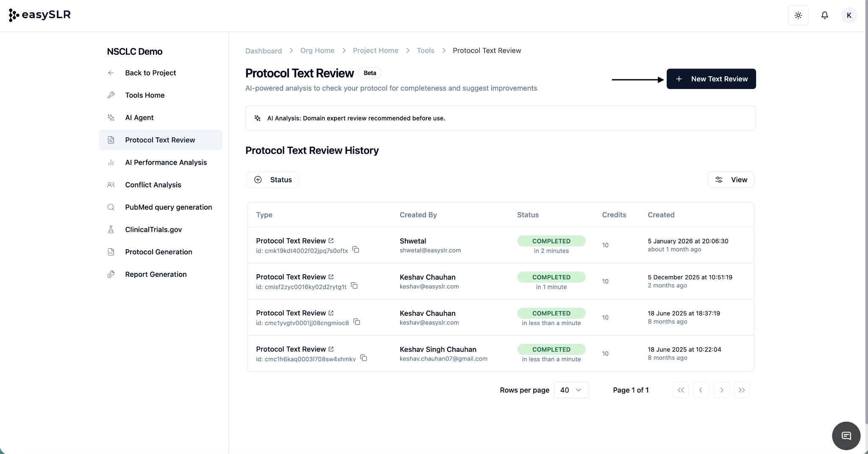Viewport: 868px width, 454px height.
Task: Navigate to Project Home breadcrumb
Action: (375, 50)
